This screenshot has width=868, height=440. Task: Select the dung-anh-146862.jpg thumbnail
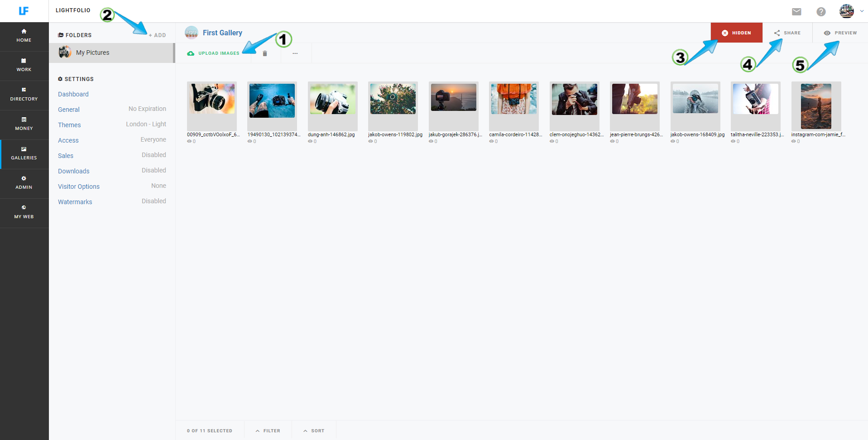coord(333,106)
